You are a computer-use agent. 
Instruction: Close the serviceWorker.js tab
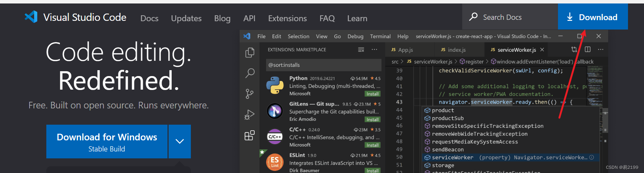(542, 50)
